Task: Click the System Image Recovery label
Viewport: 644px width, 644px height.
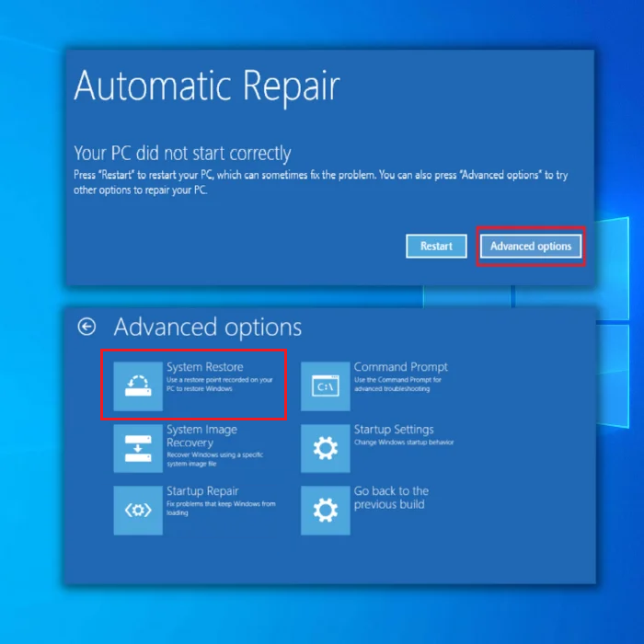Action: tap(201, 436)
